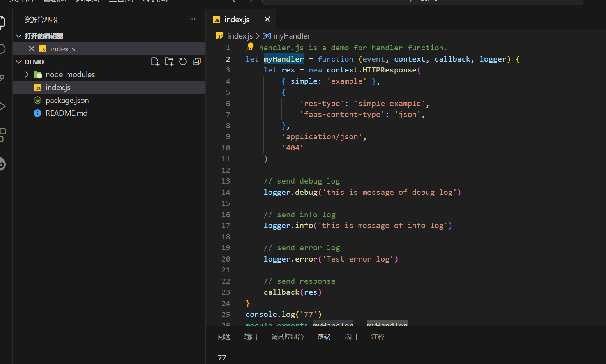Open Explorer view in activity bar
This screenshot has height=364, width=606.
tap(2, 22)
